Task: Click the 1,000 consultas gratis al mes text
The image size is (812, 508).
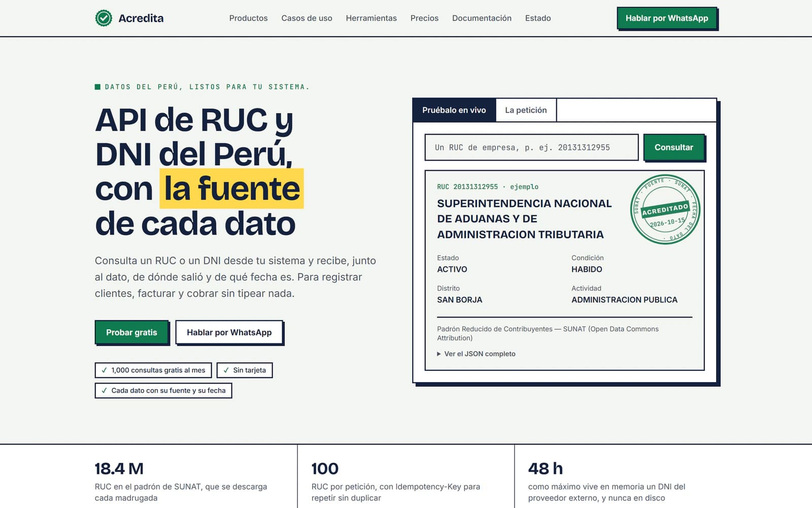Action: pyautogui.click(x=158, y=370)
